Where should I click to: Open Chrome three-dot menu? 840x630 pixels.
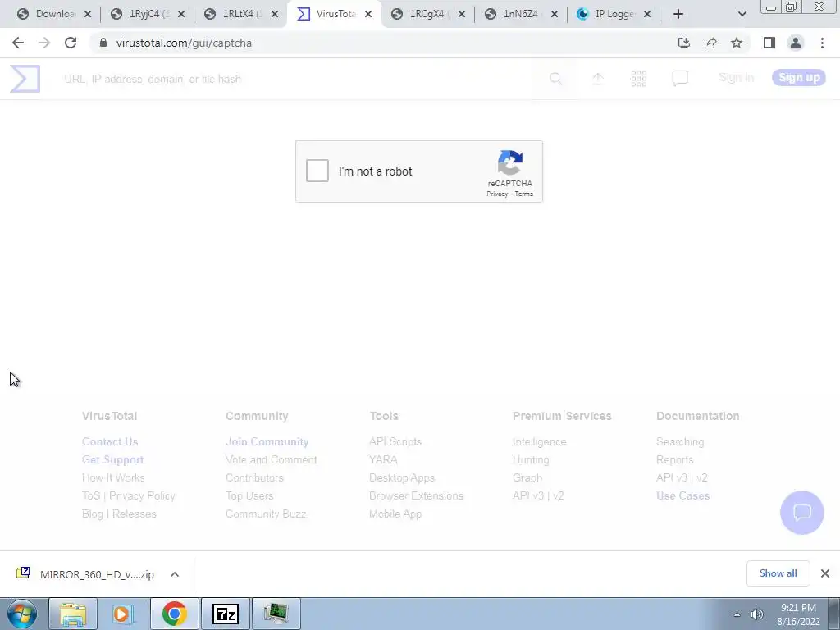(x=822, y=43)
